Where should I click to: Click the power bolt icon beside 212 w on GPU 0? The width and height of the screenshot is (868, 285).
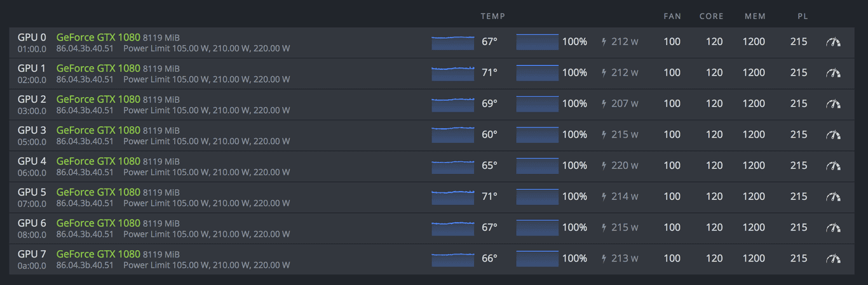point(604,42)
